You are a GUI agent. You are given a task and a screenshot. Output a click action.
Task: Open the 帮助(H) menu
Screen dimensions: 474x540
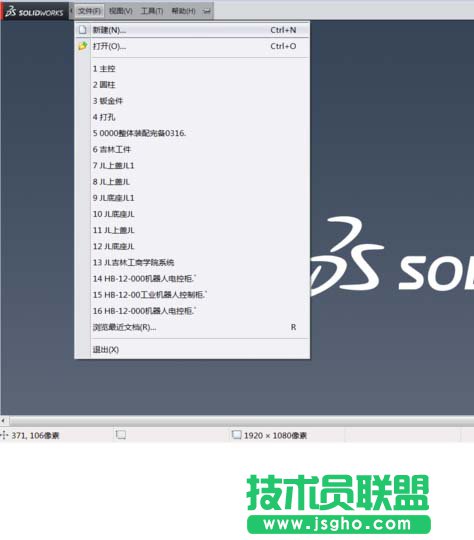click(183, 11)
